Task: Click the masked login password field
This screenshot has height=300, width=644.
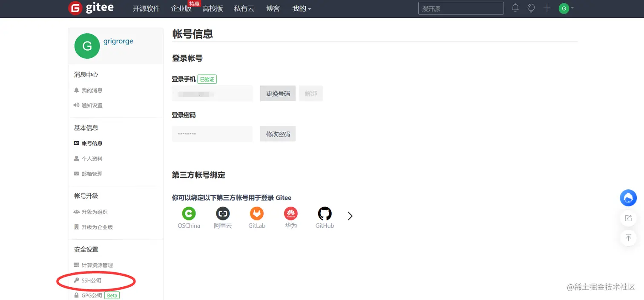Action: (212, 134)
